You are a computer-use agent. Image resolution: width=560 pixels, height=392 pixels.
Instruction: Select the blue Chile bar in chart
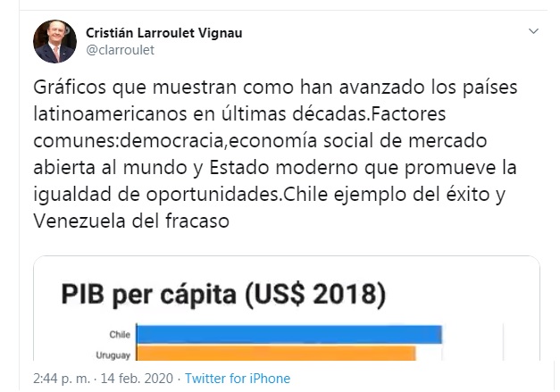289,334
